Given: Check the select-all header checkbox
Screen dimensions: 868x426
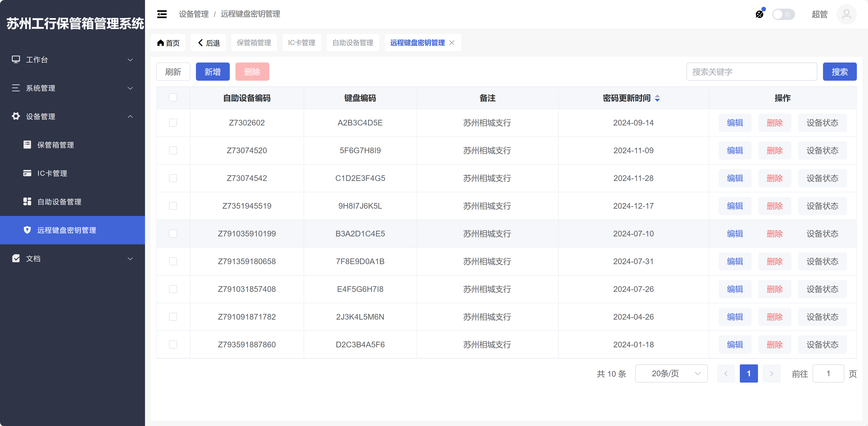Looking at the screenshot, I should (x=173, y=97).
